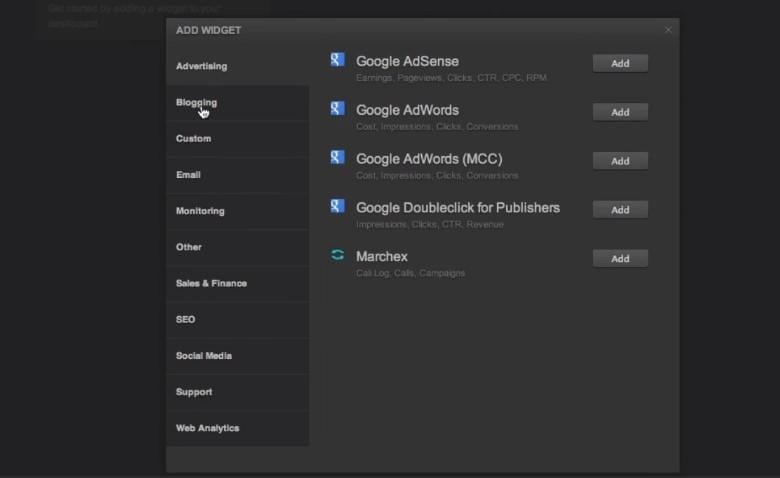The width and height of the screenshot is (780, 478).
Task: Add Google Doubleclick for Publishers widget
Action: click(620, 210)
